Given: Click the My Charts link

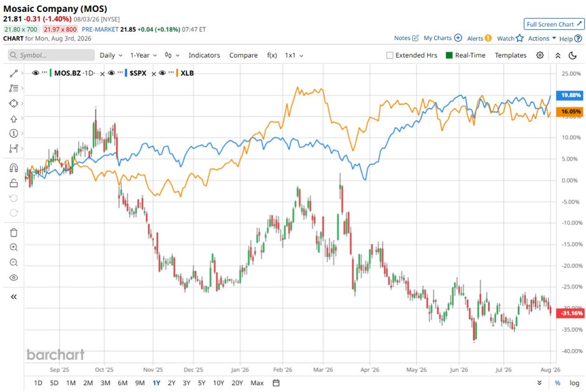Looking at the screenshot, I should [x=438, y=38].
